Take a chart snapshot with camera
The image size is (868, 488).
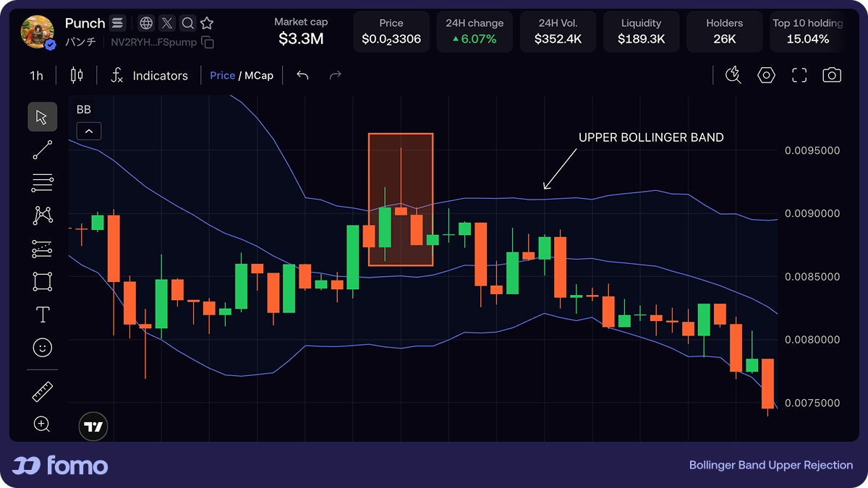[832, 75]
